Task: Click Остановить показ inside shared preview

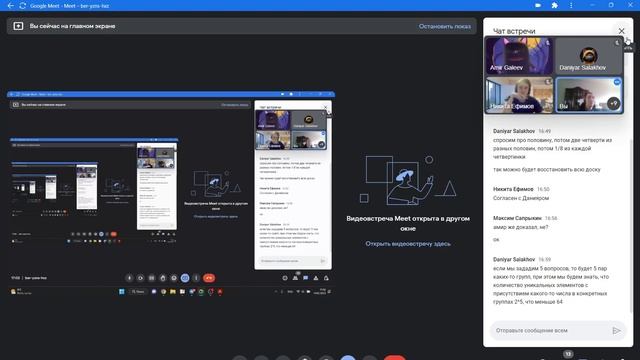Action: coord(235,105)
